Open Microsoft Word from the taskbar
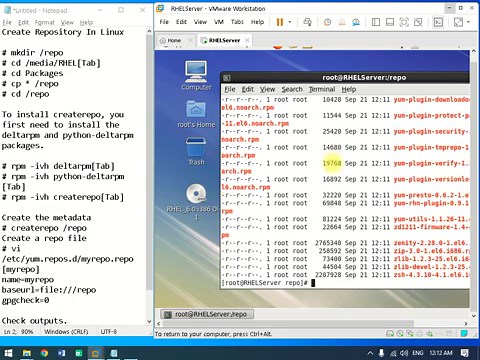This screenshot has height=360, width=480. (61, 353)
